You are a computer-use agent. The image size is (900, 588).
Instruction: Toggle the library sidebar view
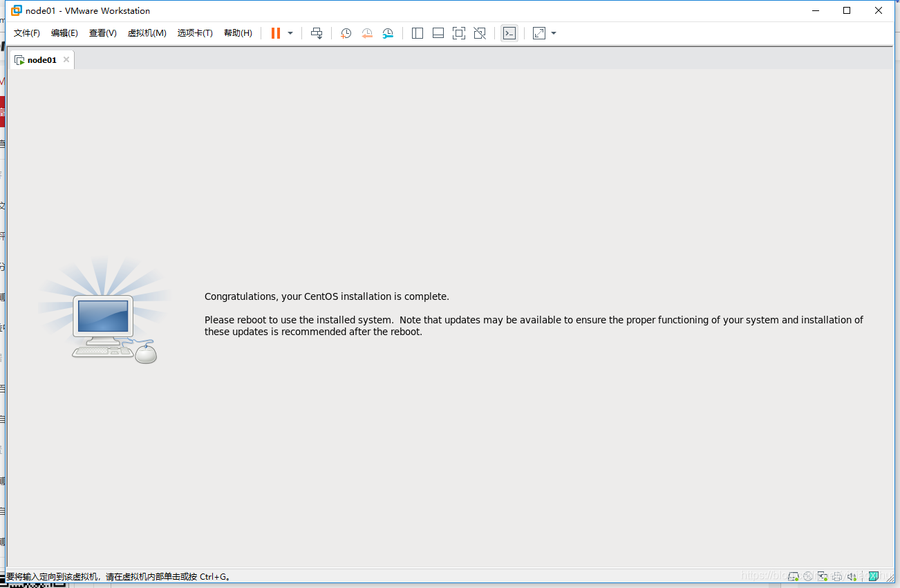coord(418,33)
